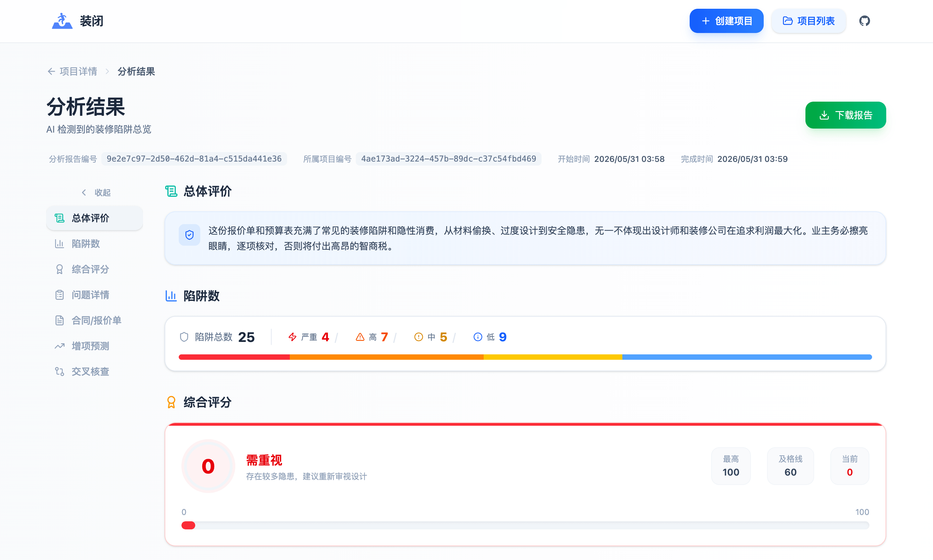The height and width of the screenshot is (560, 933).
Task: Click the 需重视 rating label
Action: pos(264,460)
